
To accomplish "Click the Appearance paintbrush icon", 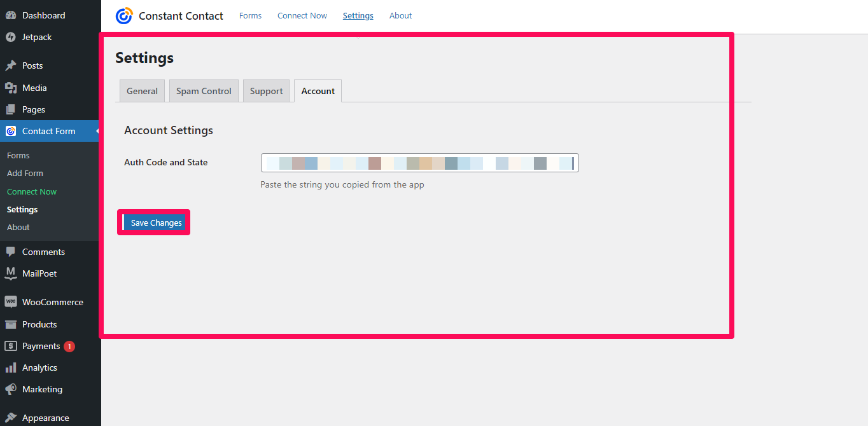I will point(11,418).
